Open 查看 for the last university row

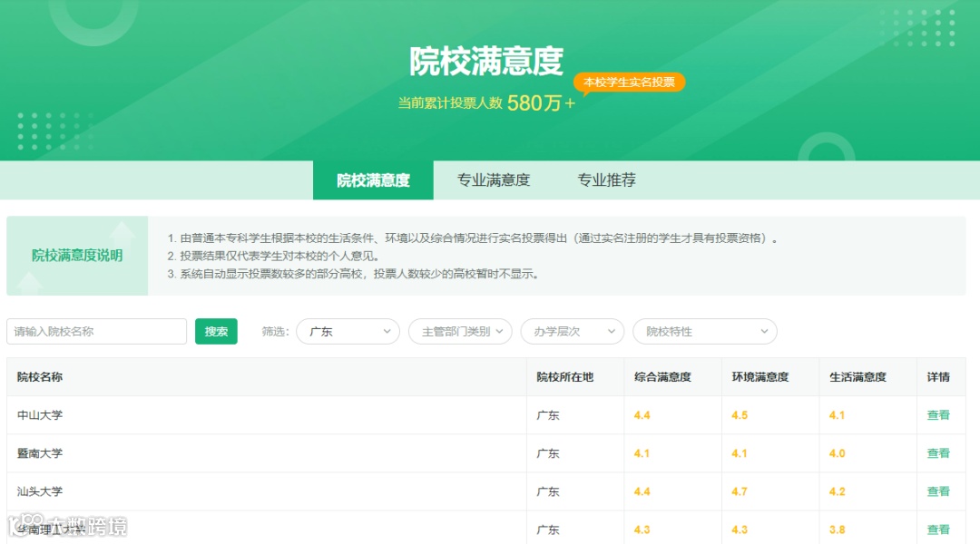pyautogui.click(x=939, y=529)
